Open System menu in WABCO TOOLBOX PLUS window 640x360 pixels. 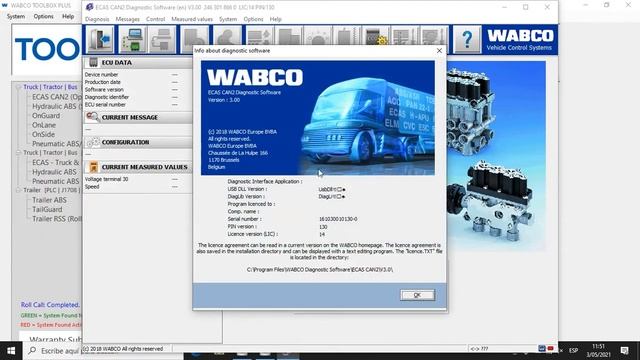(x=16, y=16)
